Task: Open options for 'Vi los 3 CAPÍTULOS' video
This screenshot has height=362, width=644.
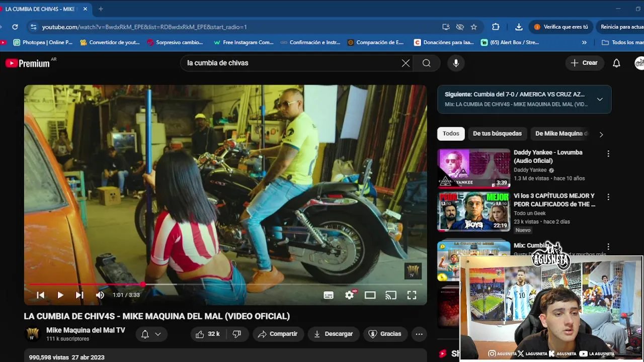Action: point(608,197)
